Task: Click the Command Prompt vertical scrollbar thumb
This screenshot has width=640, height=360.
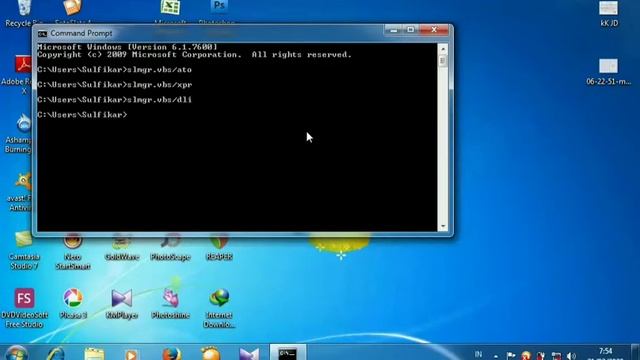Action: point(442,61)
